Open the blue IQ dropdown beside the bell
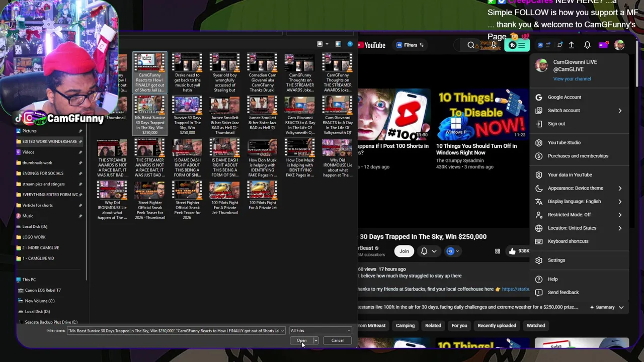Viewport: 644px width, 362px height. 453,251
